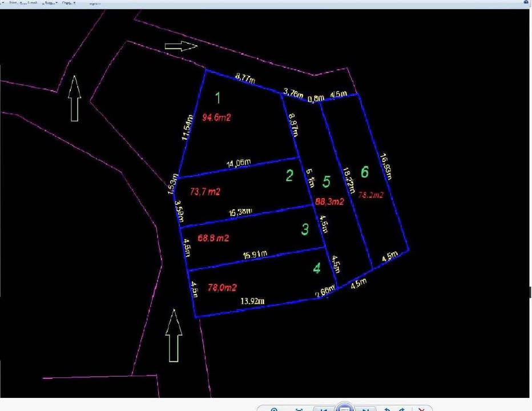Click the green plot number 5
The image size is (532, 411).
point(326,182)
